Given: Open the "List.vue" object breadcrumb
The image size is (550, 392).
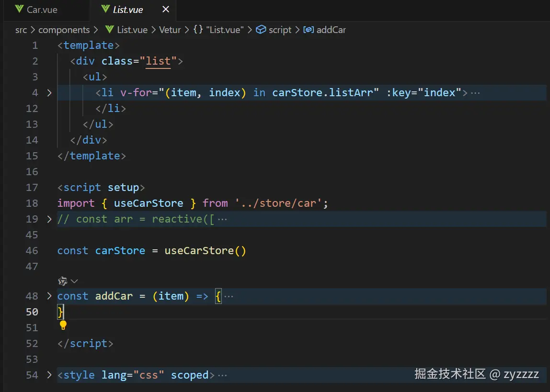Looking at the screenshot, I should pos(225,30).
